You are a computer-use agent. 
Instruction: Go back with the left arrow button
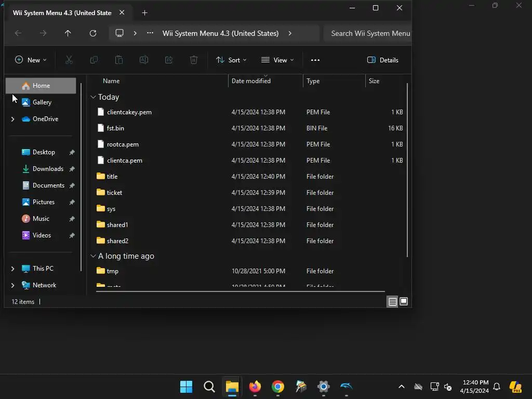coord(18,33)
